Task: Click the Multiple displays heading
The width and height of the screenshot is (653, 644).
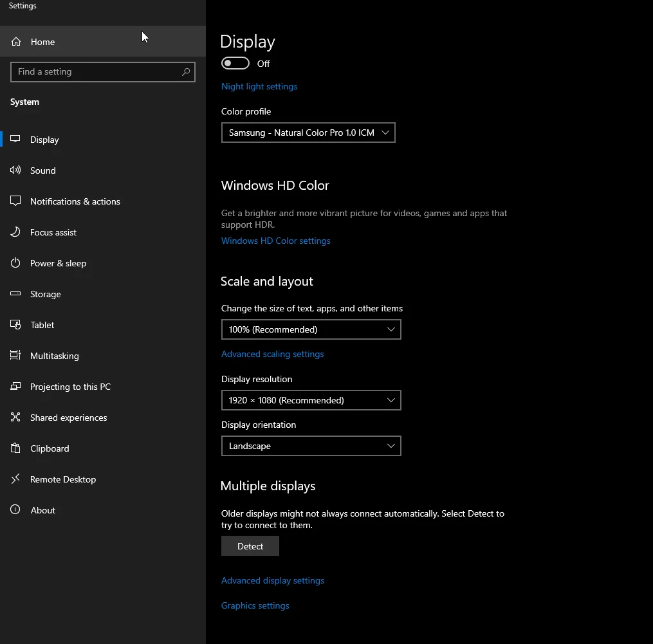Action: [268, 486]
